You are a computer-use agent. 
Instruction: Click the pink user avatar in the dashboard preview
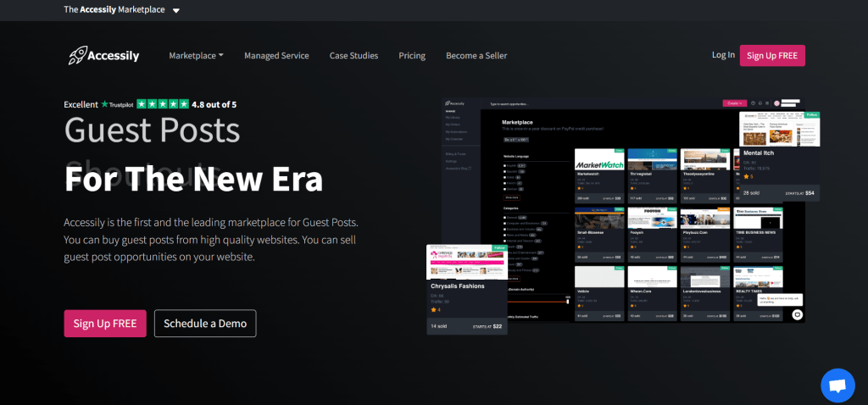coord(776,103)
